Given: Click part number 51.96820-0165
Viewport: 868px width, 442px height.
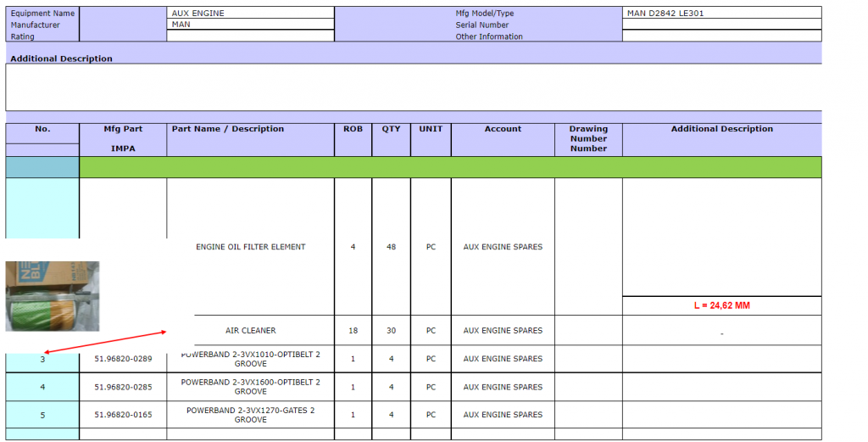Looking at the screenshot, I should 123,415.
